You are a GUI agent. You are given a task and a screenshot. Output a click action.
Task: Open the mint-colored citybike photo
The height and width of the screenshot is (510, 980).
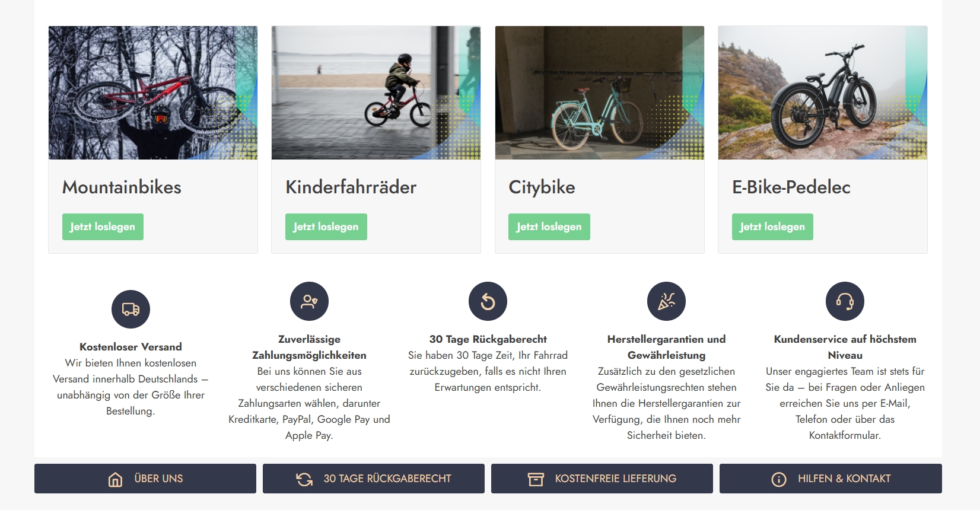(x=600, y=93)
